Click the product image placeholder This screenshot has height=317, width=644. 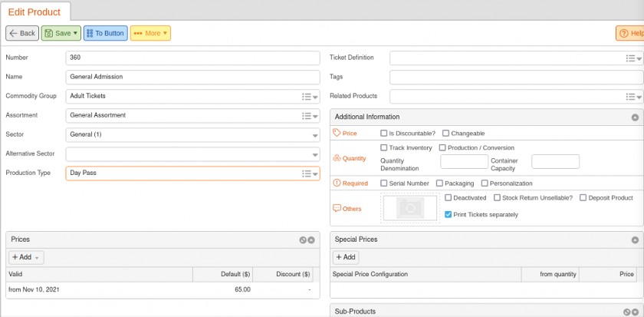click(410, 208)
